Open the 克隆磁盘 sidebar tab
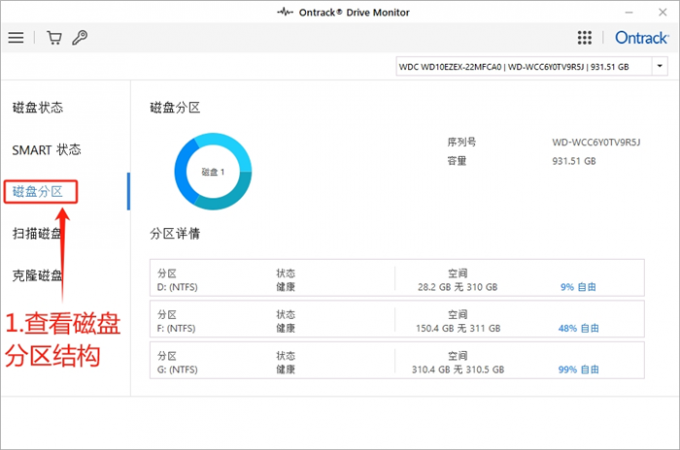Viewport: 680px width, 450px height. (x=37, y=275)
